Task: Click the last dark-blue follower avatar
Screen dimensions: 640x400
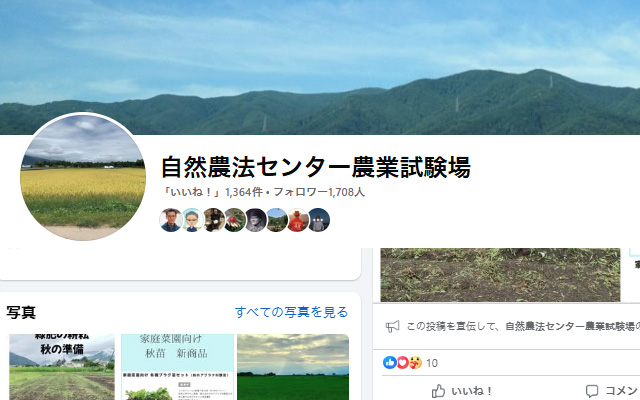Action: point(319,220)
